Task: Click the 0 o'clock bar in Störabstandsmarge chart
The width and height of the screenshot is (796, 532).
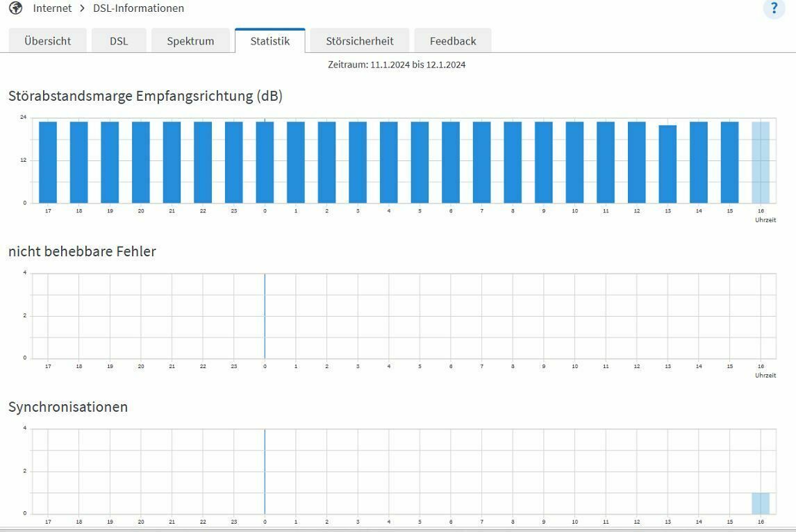Action: [265, 163]
